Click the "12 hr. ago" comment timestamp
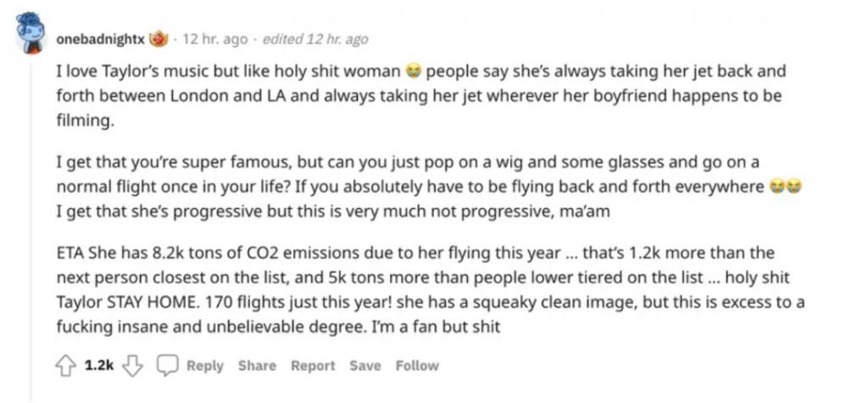868x403 pixels. 215,40
